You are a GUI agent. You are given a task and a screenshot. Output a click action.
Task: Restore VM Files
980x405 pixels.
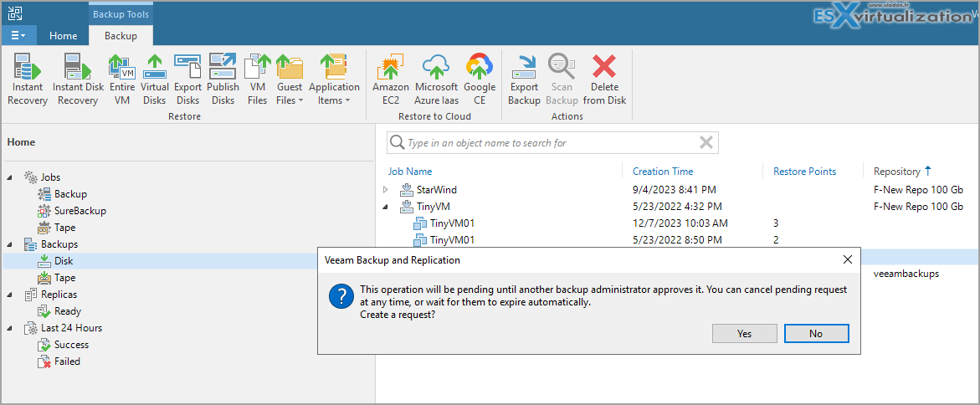coord(257,79)
